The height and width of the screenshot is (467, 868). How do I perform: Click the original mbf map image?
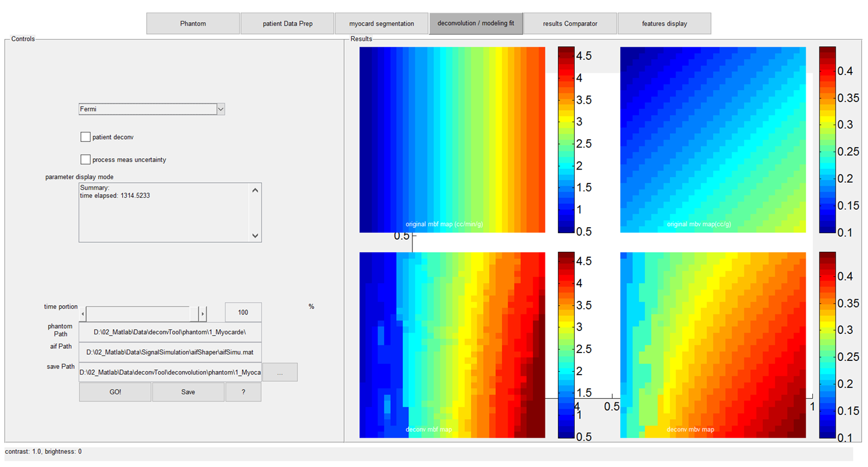(452, 139)
